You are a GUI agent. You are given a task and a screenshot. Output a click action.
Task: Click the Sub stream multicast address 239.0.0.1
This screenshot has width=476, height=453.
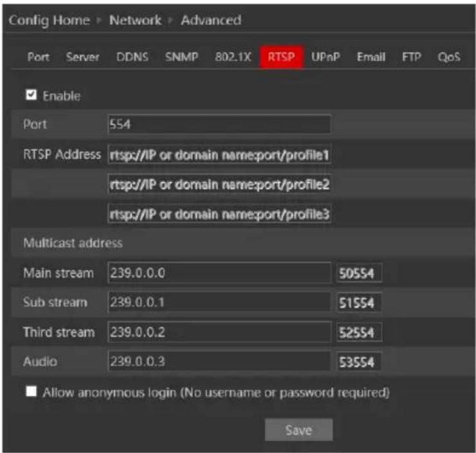coord(219,302)
